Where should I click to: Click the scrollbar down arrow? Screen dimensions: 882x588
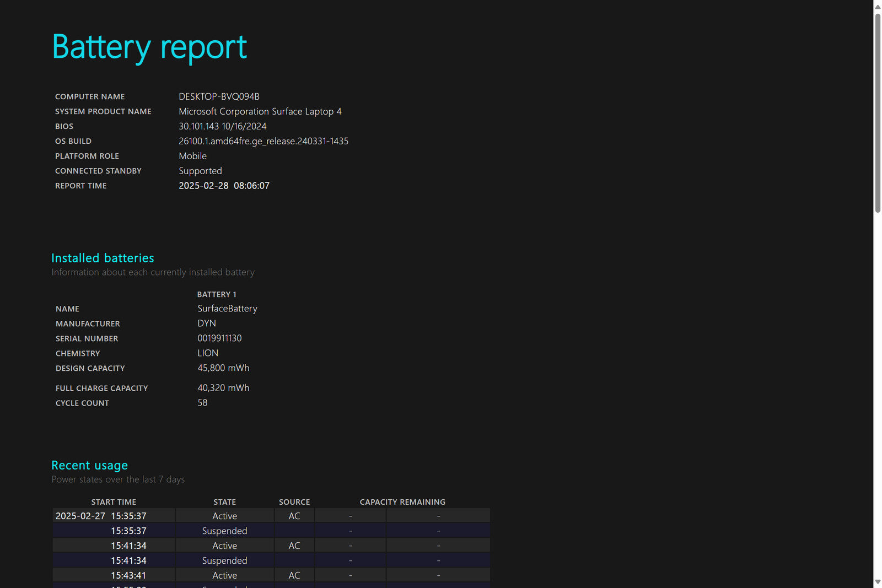(878, 582)
